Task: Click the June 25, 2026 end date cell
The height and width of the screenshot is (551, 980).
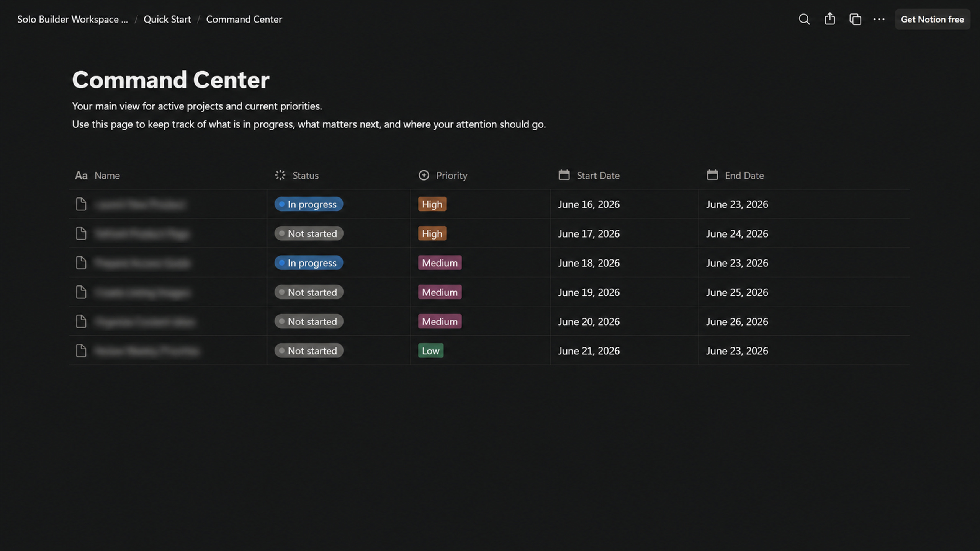Action: [x=737, y=292]
